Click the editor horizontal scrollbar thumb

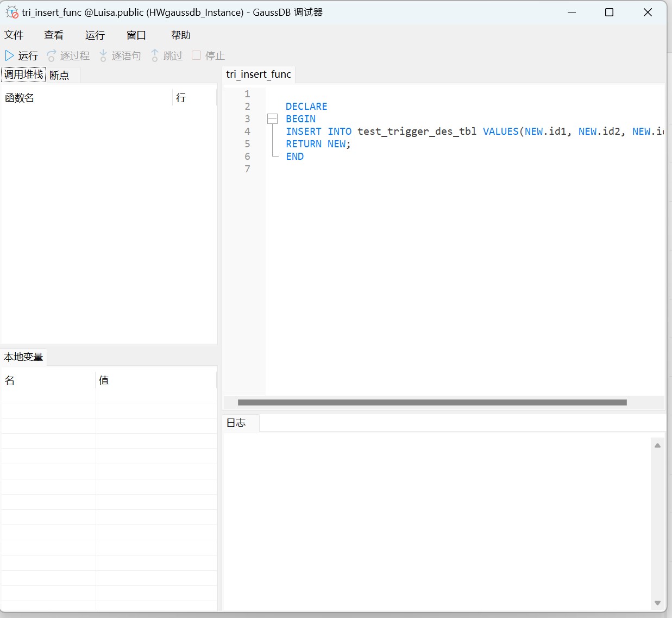click(432, 403)
